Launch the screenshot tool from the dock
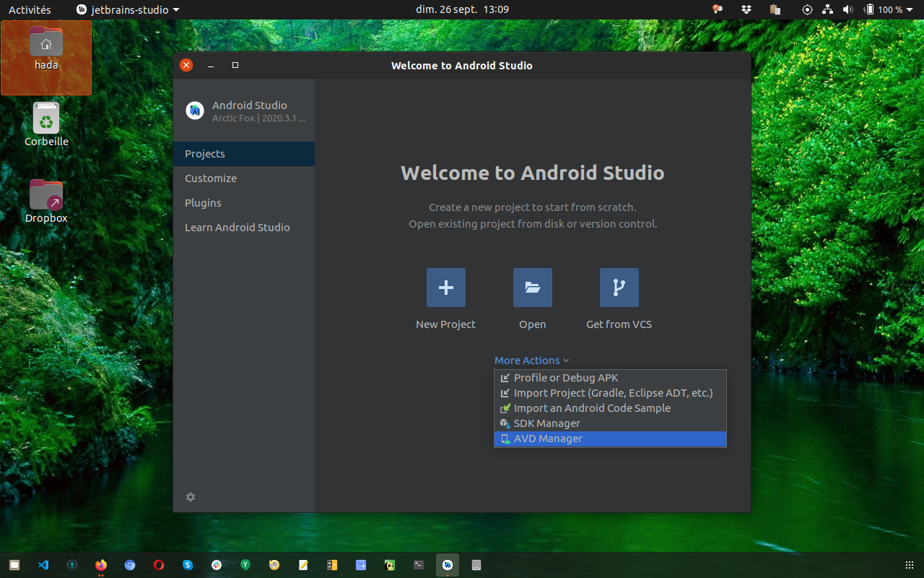Screen dimensions: 924x578 [361, 565]
